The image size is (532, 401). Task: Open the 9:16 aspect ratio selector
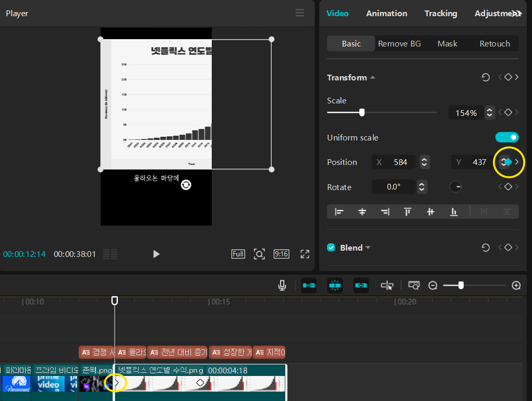(x=281, y=254)
